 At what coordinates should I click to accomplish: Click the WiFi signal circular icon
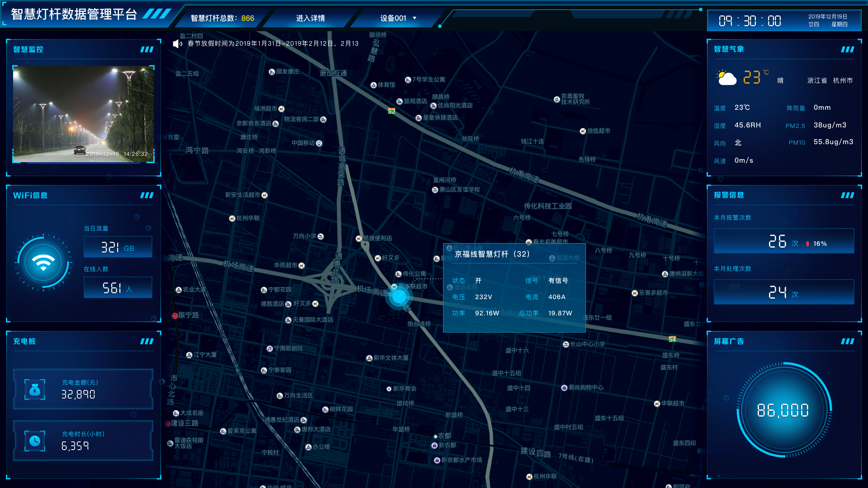coord(43,262)
